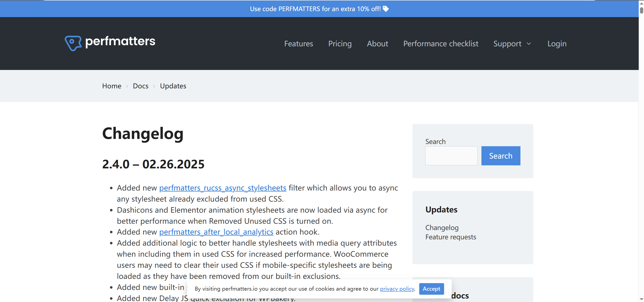Screen dimensions: 644x302
Task: Click the Updates breadcrumb
Action: [x=173, y=86]
